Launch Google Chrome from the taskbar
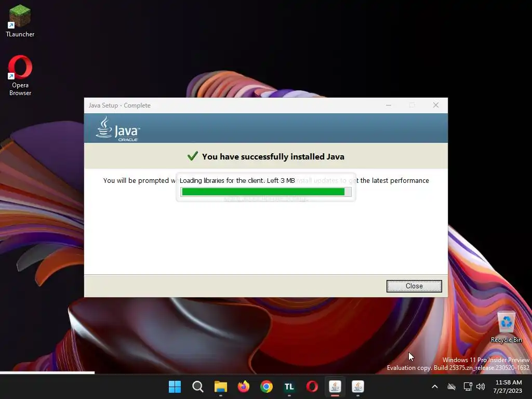The image size is (532, 399). (267, 387)
